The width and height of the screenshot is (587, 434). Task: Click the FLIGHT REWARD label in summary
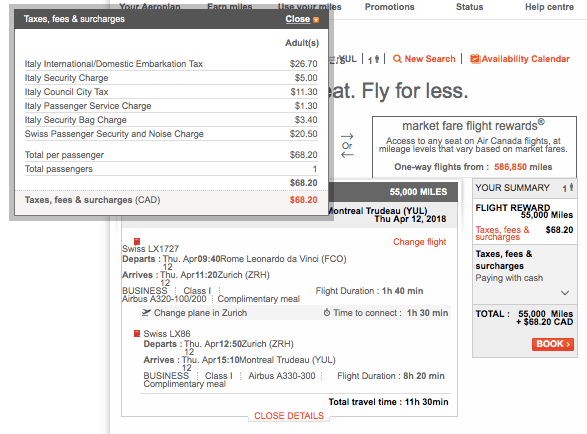[513, 207]
